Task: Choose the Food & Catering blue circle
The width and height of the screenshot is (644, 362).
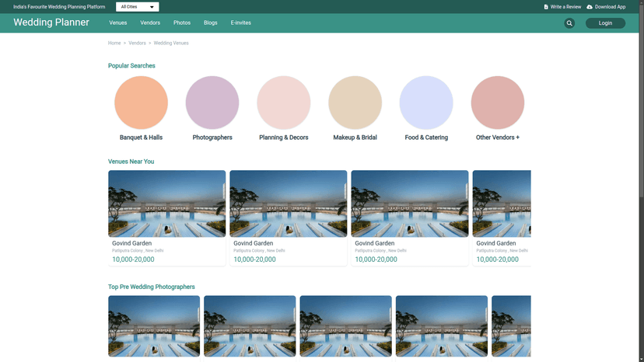Action: tap(426, 103)
